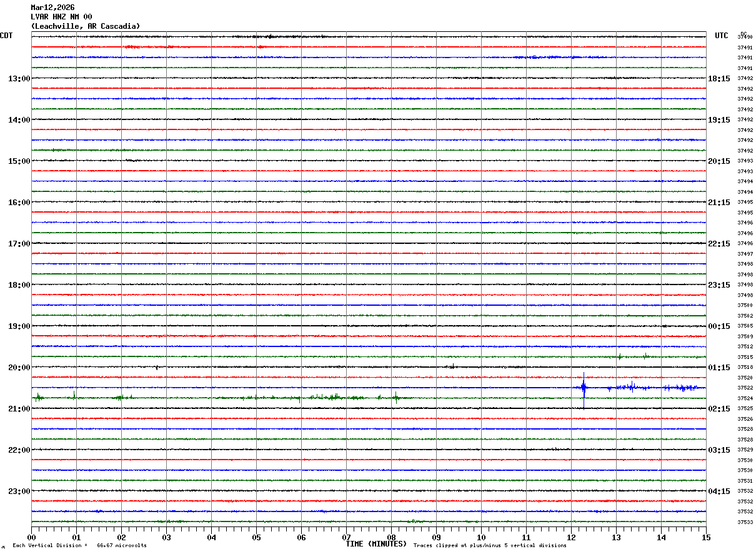
Task: Click the 18:15 UTC time label
Action: 719,79
